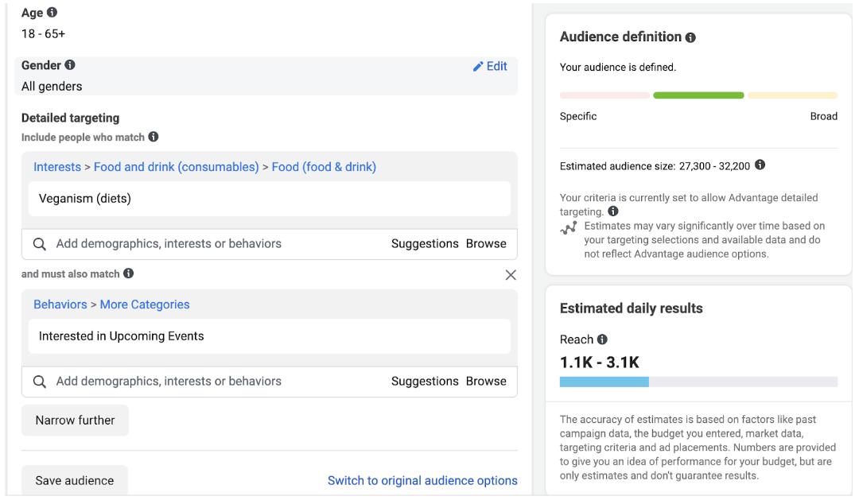Click the Audience definition info icon
859x504 pixels.
[x=690, y=37]
